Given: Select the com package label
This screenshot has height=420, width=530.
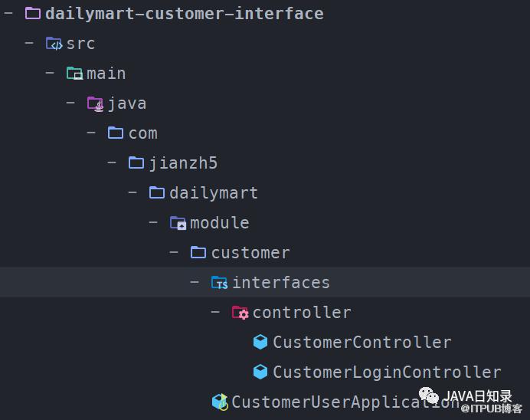Looking at the screenshot, I should [x=143, y=133].
